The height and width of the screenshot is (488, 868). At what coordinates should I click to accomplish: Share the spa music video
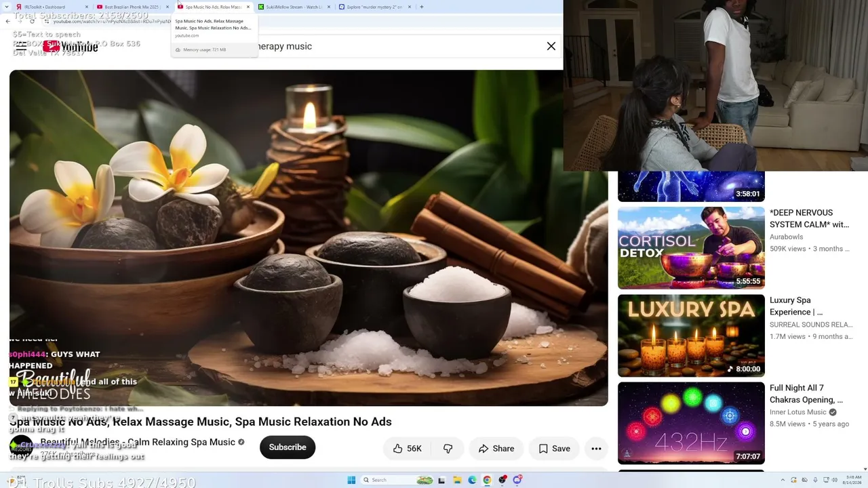point(496,449)
